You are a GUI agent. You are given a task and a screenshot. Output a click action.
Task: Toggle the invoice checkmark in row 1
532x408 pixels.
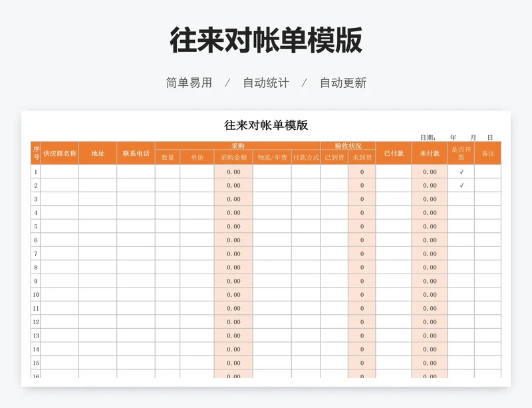461,172
